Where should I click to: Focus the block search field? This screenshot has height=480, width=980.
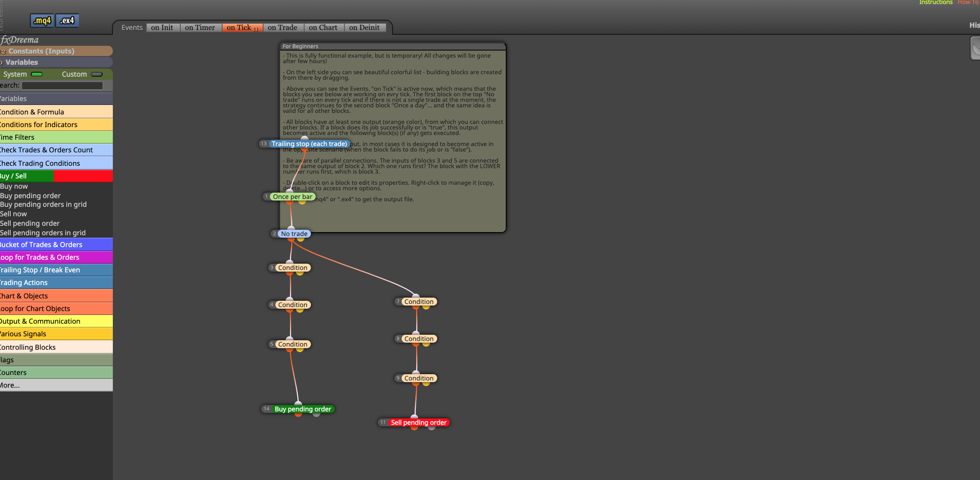[x=62, y=85]
